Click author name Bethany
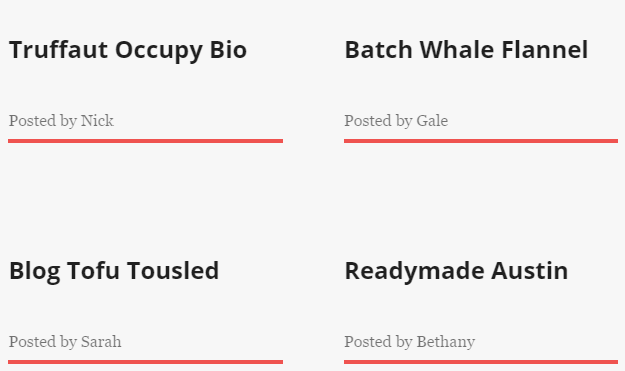 click(x=446, y=342)
